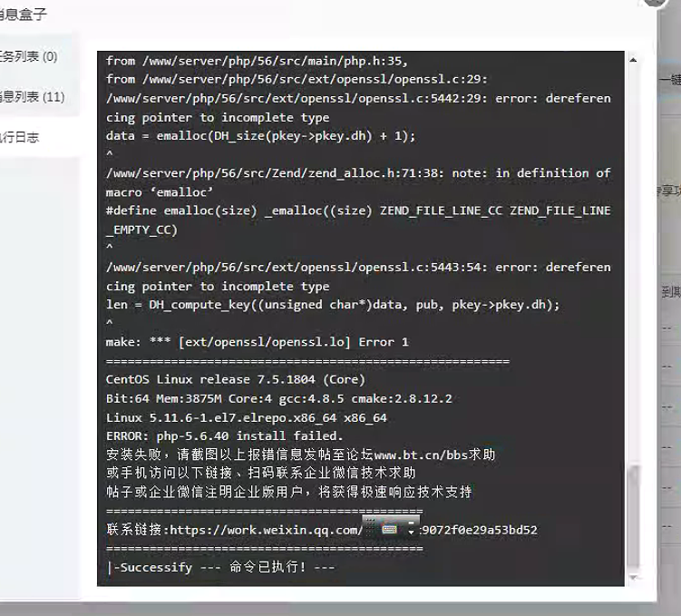Click the 'Successify 命令已执行' final log line
This screenshot has width=681, height=616.
pyautogui.click(x=220, y=567)
